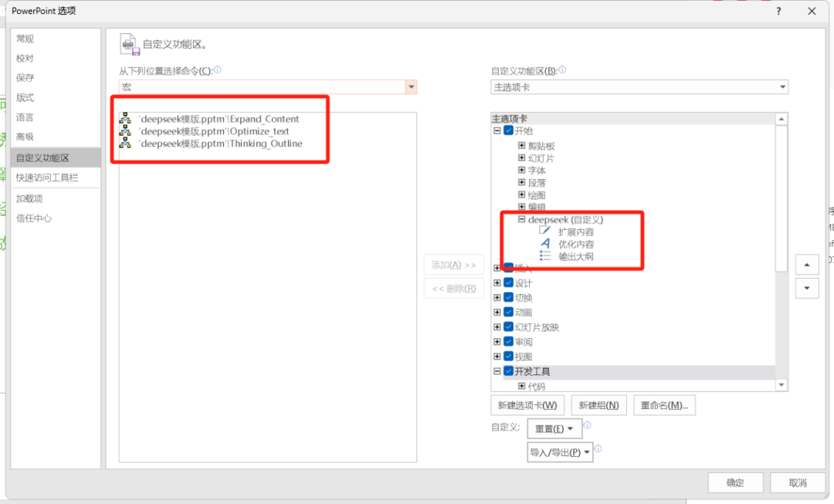Uncheck the 动画 tab checkbox

click(x=508, y=312)
